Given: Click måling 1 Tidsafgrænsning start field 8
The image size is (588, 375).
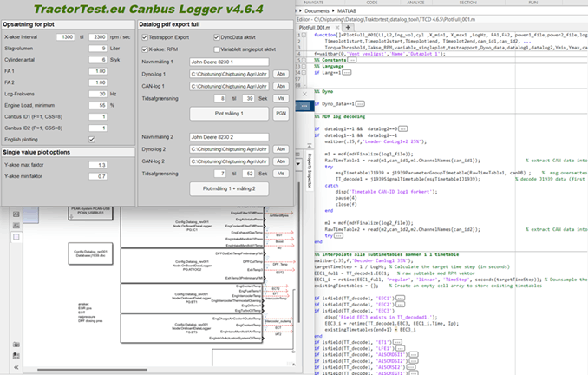Looking at the screenshot, I should coord(219,98).
